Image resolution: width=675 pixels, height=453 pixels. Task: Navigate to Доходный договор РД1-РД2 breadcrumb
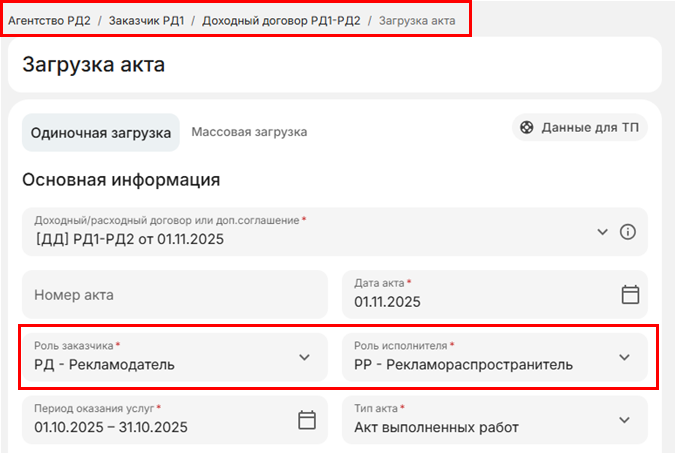click(281, 20)
